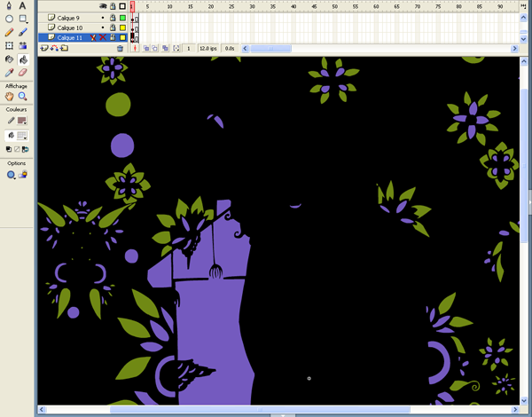The width and height of the screenshot is (532, 417).
Task: Delete layer using trash icon
Action: click(x=121, y=49)
